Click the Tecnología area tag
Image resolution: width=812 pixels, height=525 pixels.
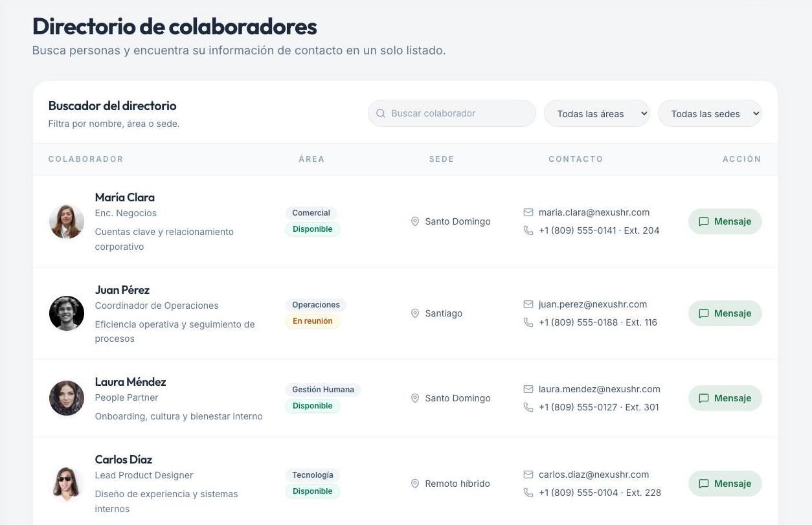click(x=313, y=475)
